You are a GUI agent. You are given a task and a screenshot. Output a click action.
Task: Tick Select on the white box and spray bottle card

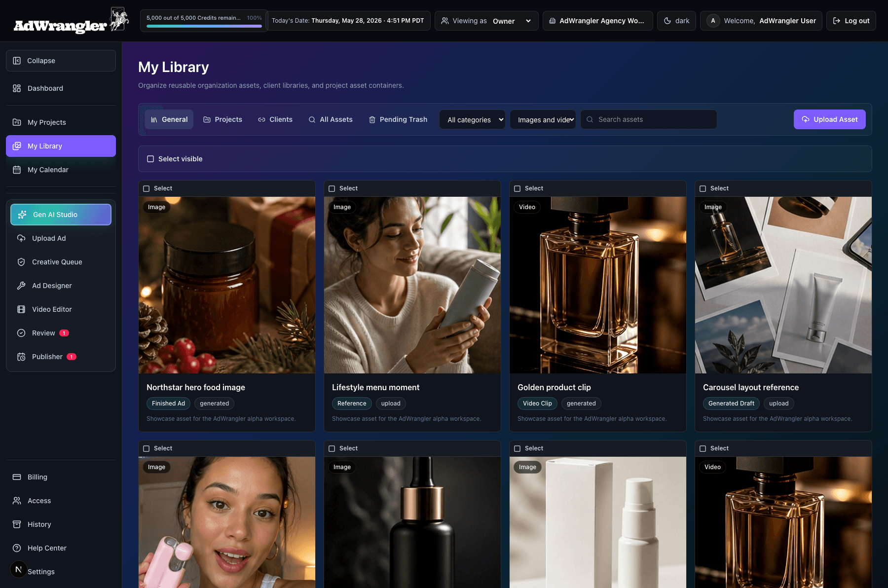518,448
